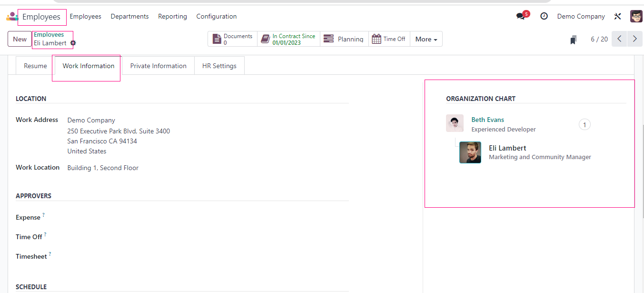Click Employees breadcrumb link

click(49, 35)
